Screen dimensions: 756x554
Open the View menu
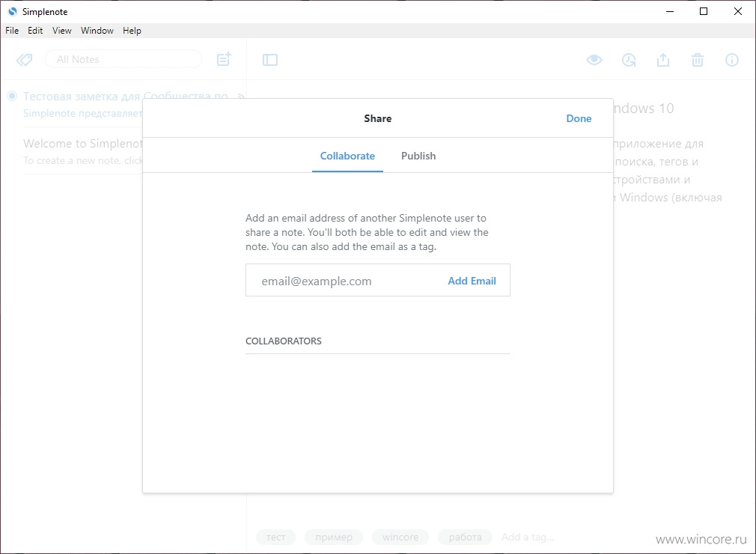[x=61, y=31]
